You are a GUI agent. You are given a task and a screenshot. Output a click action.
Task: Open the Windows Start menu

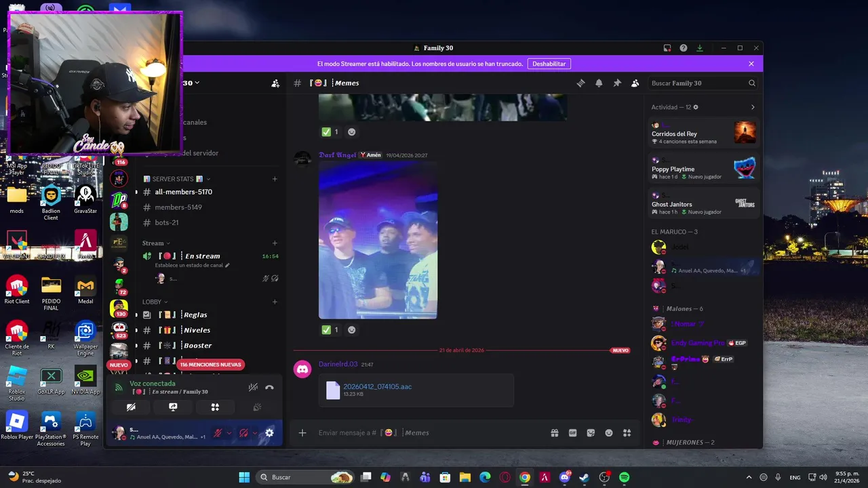tap(244, 477)
